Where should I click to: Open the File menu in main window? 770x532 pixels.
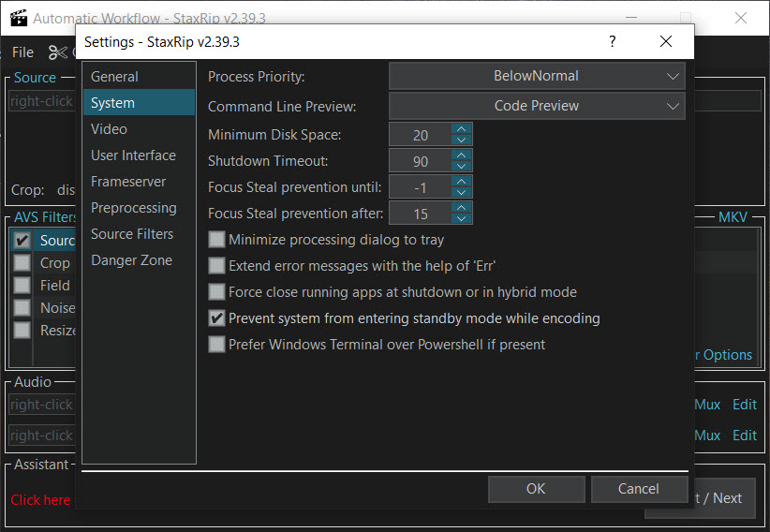tap(22, 52)
